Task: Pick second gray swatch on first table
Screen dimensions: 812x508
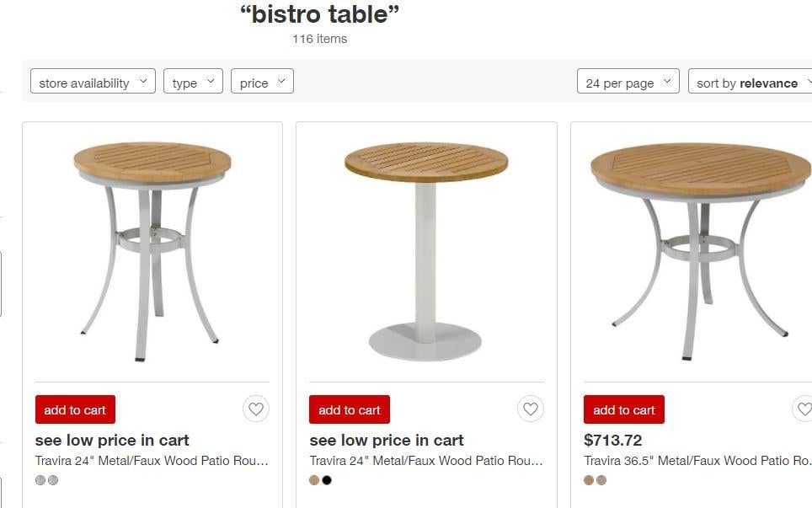Action: (53, 480)
